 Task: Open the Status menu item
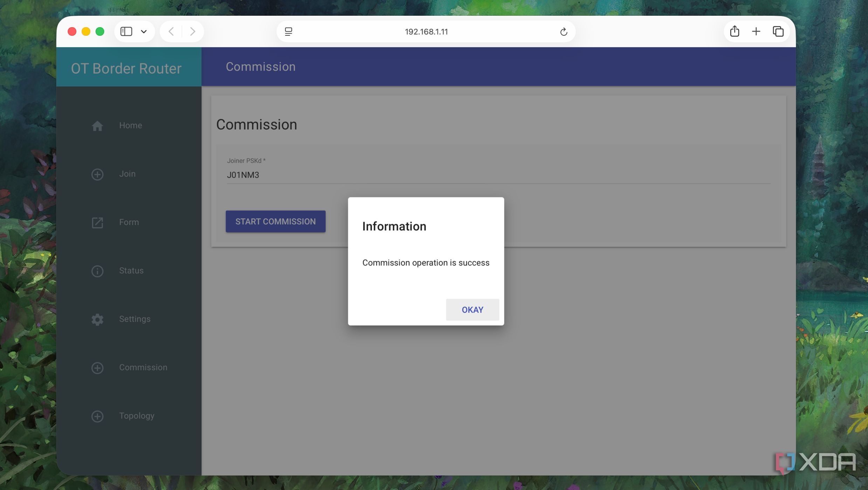click(x=131, y=271)
